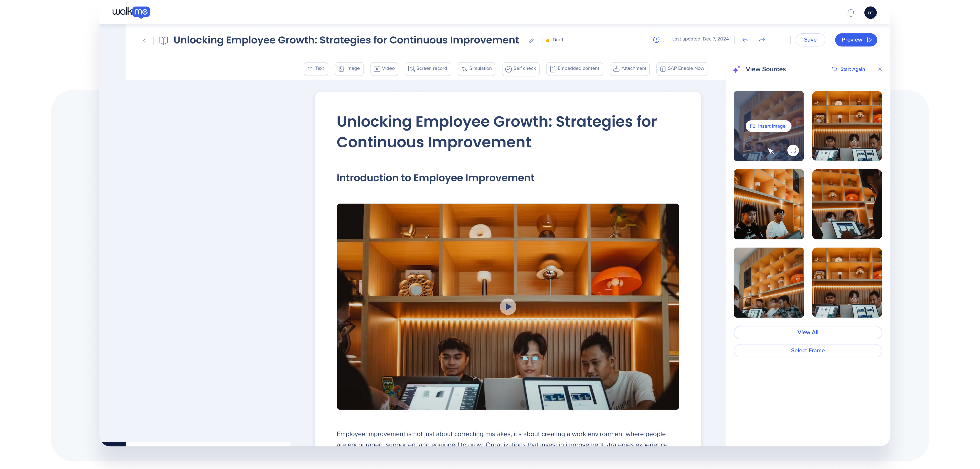Click the redo arrow icon
980x469 pixels.
[762, 40]
